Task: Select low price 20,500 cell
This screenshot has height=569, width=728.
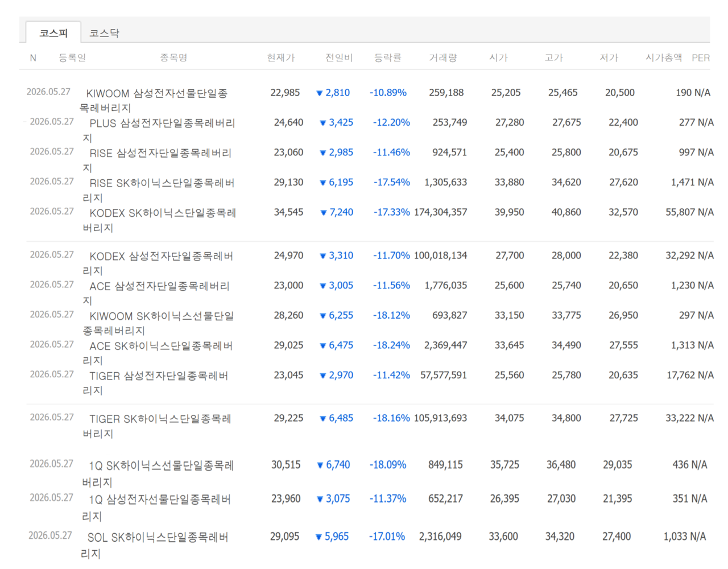Action: [620, 93]
